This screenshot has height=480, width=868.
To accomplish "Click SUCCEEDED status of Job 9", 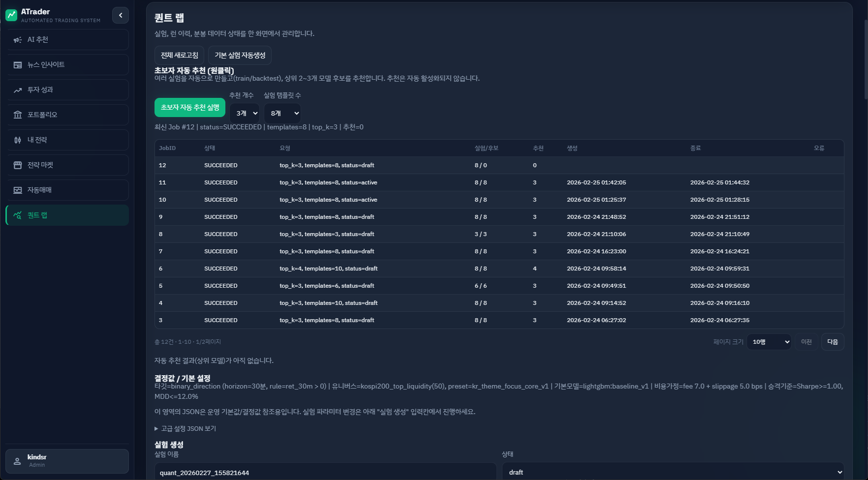I will click(x=221, y=217).
